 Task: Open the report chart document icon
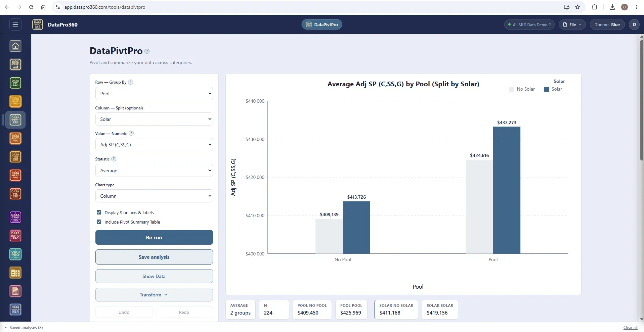[x=15, y=291]
